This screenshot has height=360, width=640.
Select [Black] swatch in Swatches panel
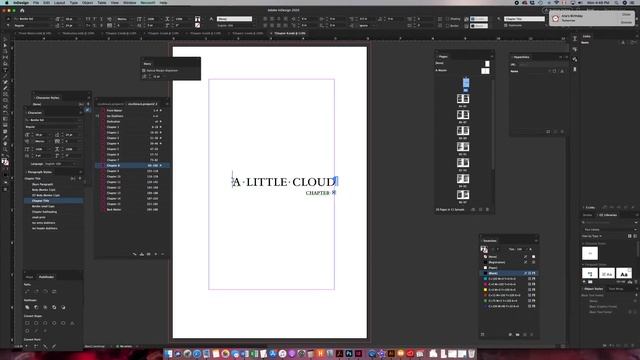509,273
